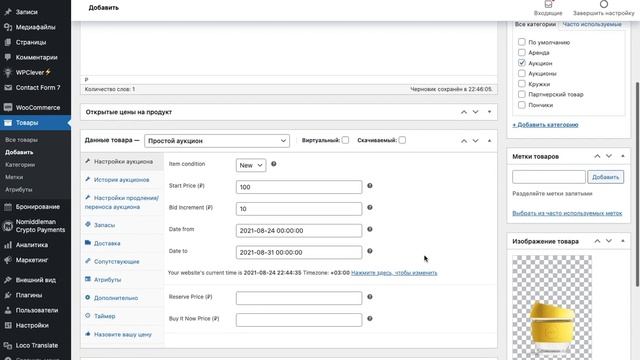Show help tooltip for Date to
Screen dimensions: 640x360
click(x=370, y=251)
